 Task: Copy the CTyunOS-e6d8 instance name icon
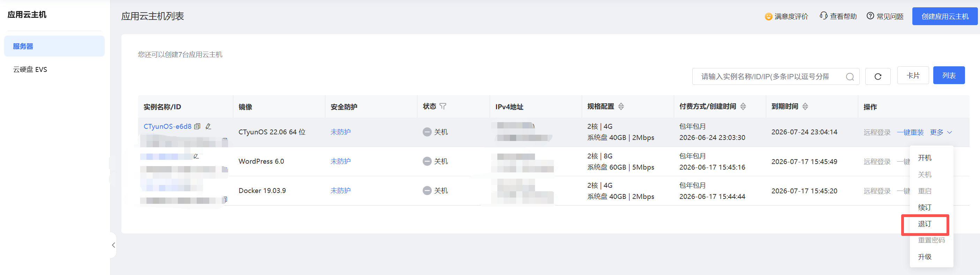[x=197, y=126]
